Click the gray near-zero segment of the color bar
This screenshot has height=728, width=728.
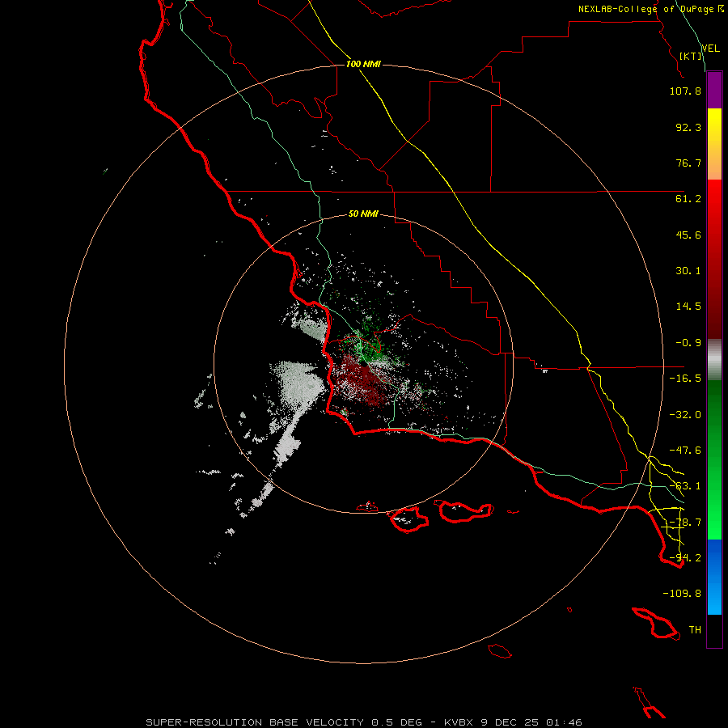[x=714, y=360]
